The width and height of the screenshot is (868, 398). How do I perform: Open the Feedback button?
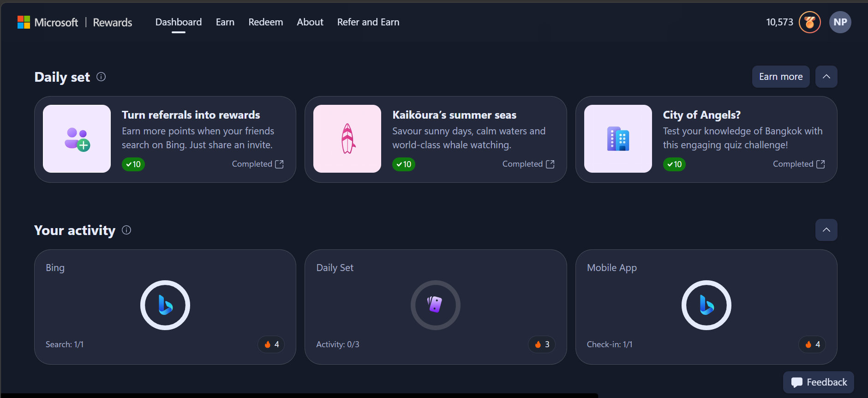click(x=819, y=382)
